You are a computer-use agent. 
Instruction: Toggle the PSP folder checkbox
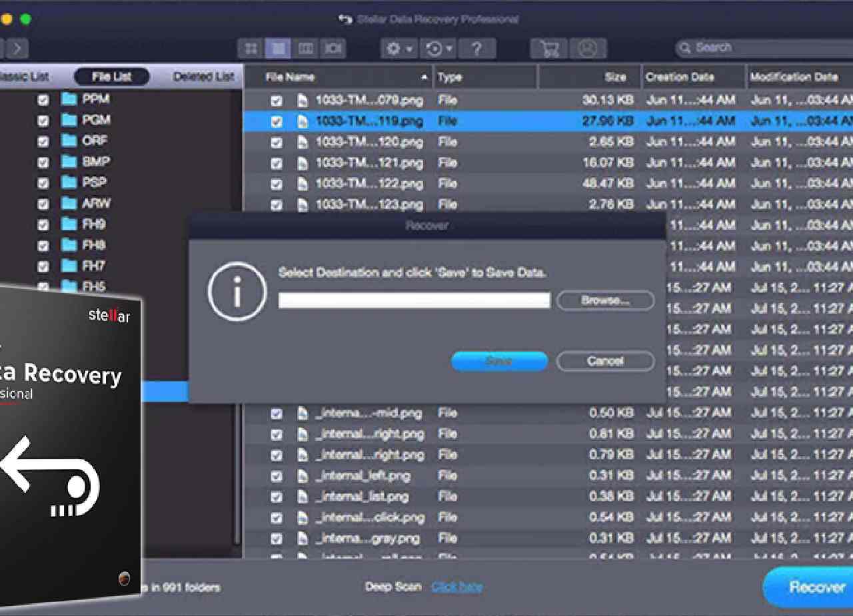tap(43, 183)
